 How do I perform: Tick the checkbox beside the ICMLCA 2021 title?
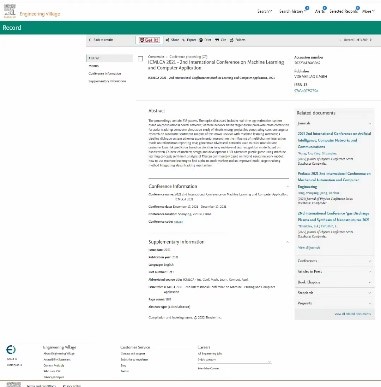click(x=140, y=59)
